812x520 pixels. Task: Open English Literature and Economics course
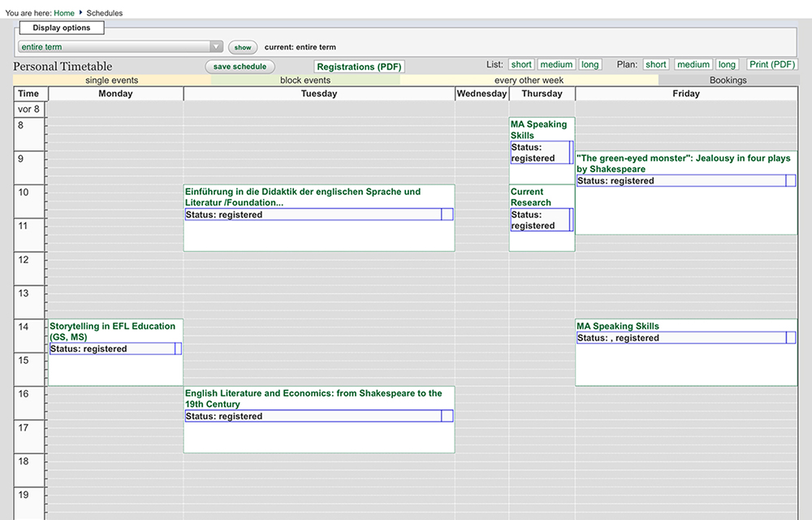(x=313, y=398)
